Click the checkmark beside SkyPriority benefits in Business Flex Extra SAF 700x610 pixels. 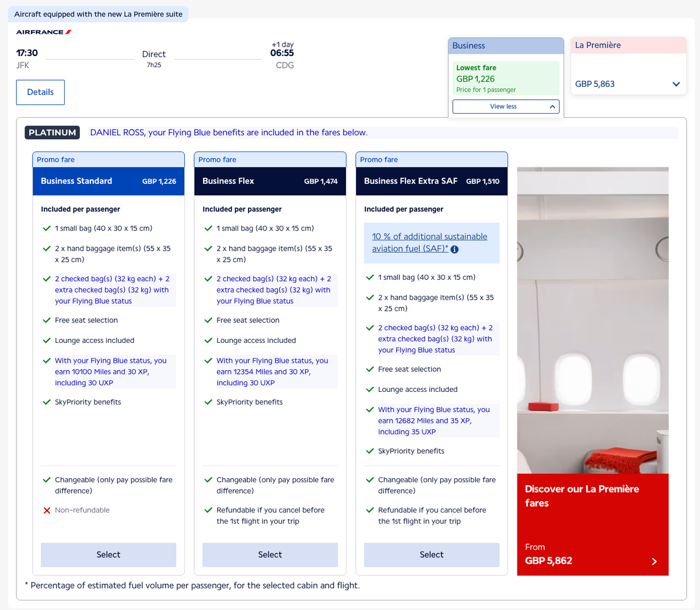(370, 451)
